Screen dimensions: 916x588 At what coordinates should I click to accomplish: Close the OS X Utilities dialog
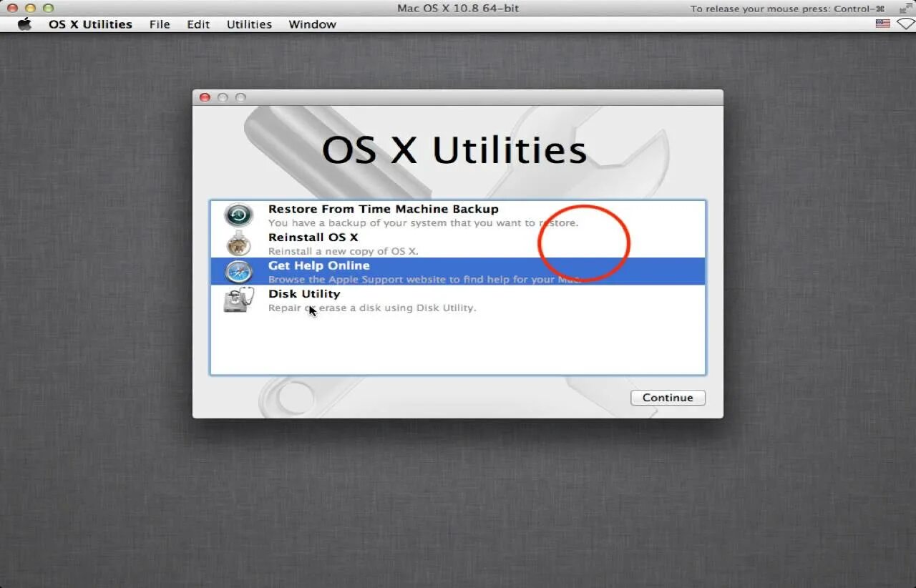[205, 97]
